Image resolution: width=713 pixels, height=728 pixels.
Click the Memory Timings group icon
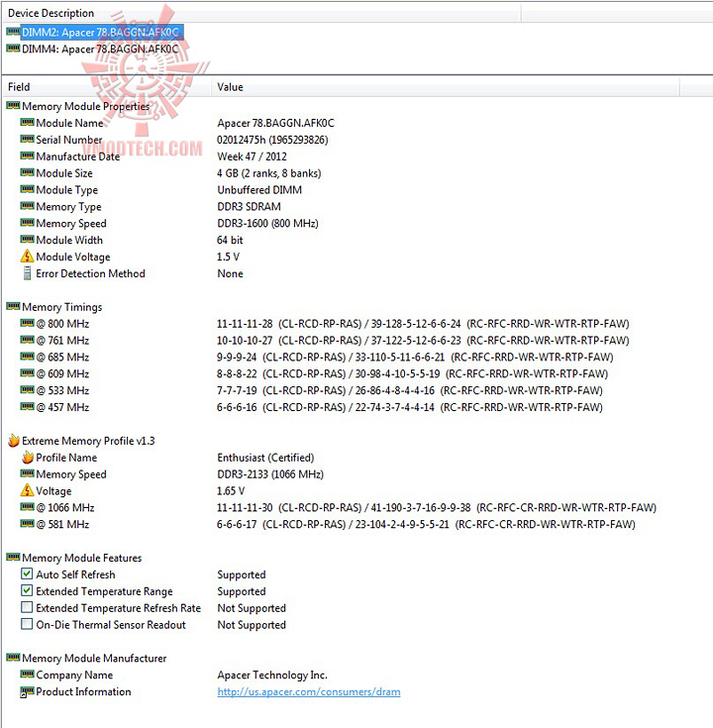(x=13, y=306)
